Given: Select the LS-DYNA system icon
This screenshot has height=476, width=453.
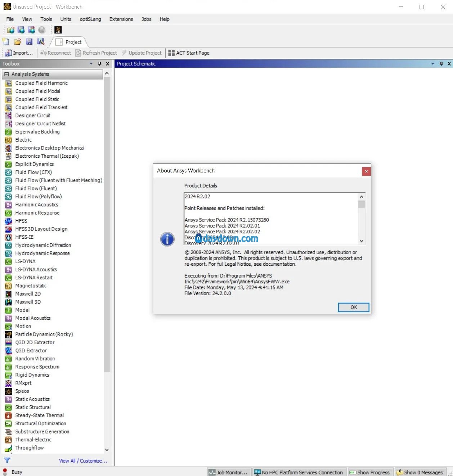Looking at the screenshot, I should click(8, 261).
